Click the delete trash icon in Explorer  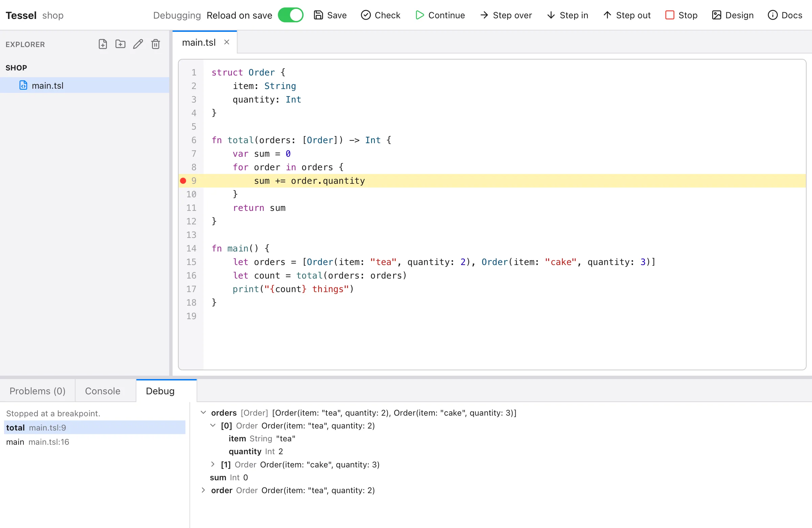[x=156, y=44]
